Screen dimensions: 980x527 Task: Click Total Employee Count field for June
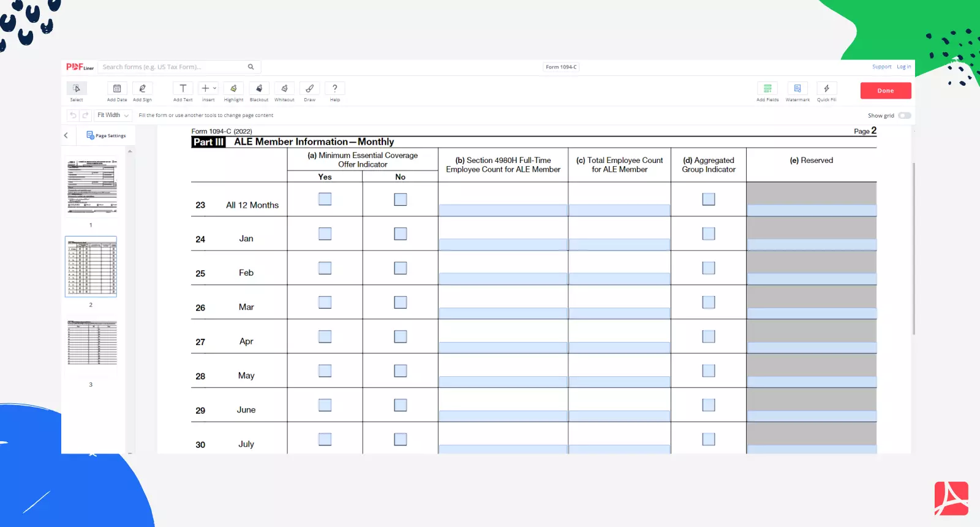point(619,417)
